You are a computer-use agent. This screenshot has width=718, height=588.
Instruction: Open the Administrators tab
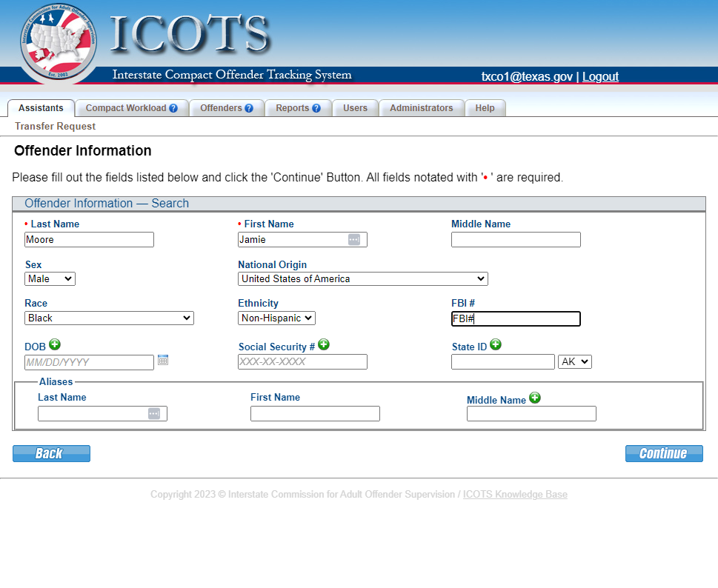click(422, 108)
